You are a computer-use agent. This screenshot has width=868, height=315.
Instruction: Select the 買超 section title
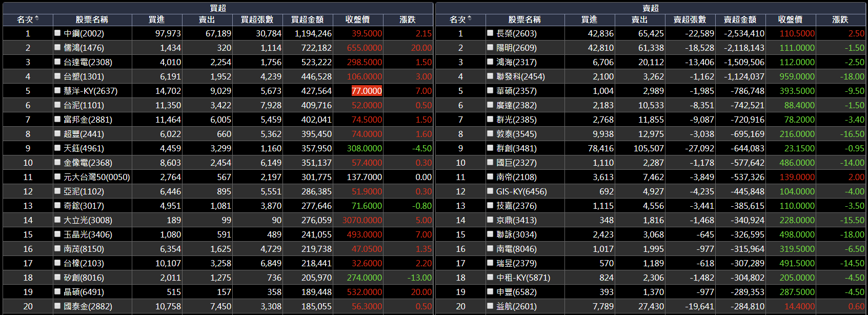[218, 8]
